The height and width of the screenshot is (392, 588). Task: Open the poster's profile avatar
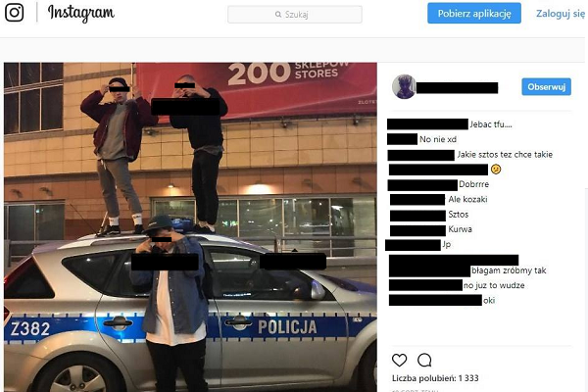[x=404, y=86]
